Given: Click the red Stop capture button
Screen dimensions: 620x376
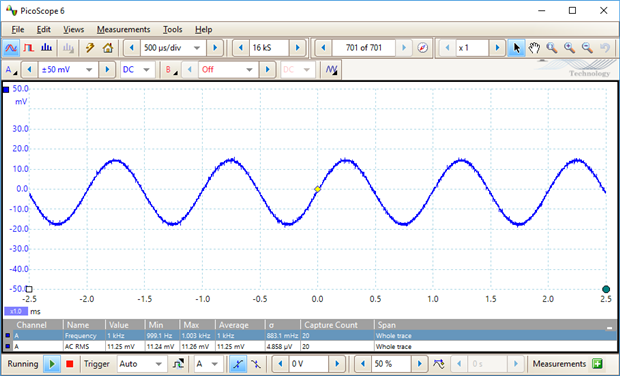Looking at the screenshot, I should tap(70, 364).
